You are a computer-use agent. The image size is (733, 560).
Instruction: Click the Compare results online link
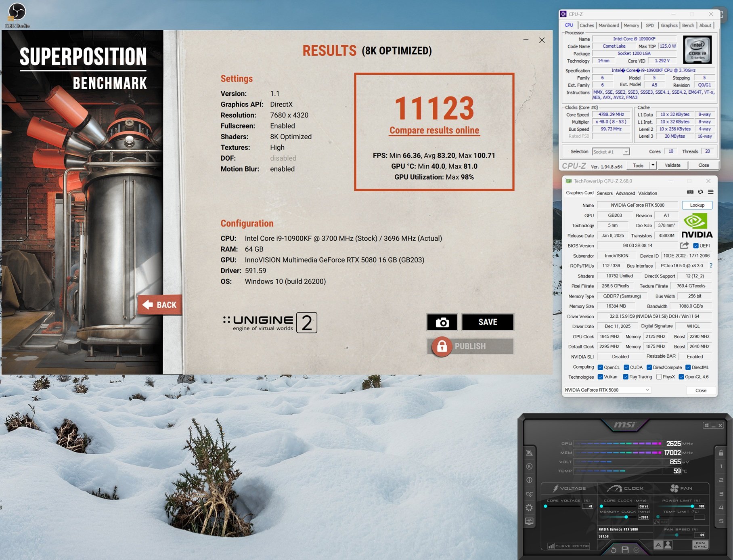434,130
